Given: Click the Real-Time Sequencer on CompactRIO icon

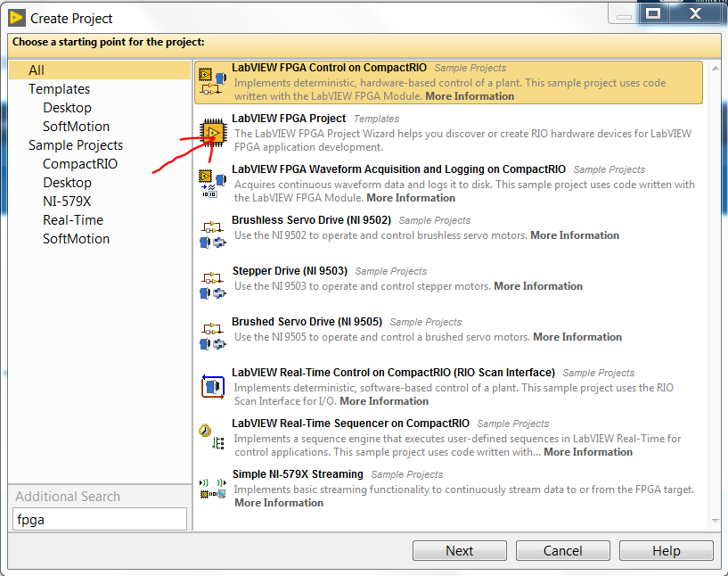Looking at the screenshot, I should pos(212,437).
